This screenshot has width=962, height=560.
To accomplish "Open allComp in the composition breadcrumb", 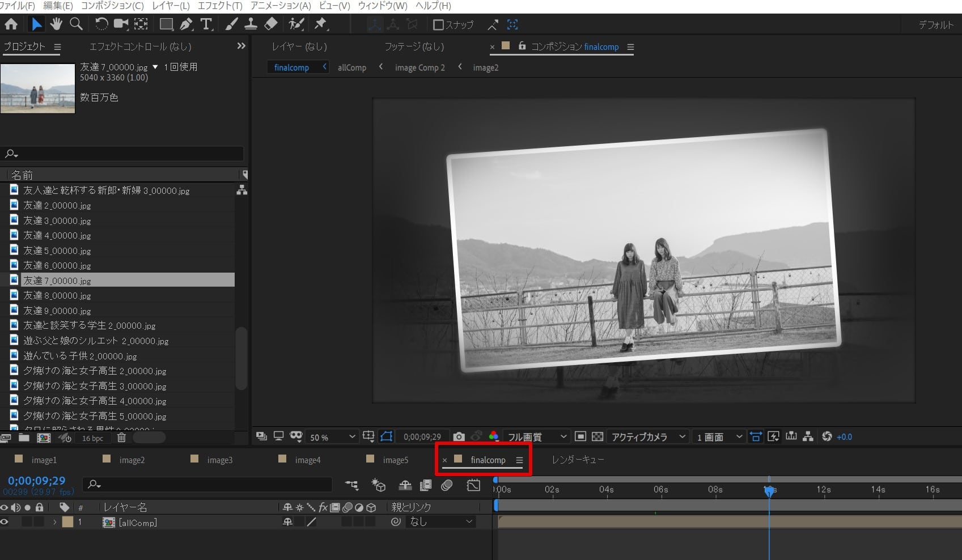I will (x=351, y=67).
